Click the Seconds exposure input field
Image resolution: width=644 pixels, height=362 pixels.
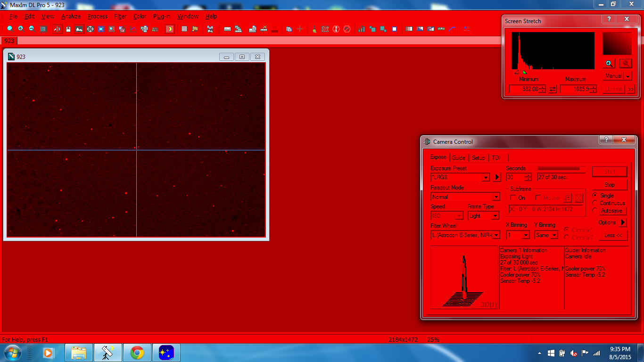coord(515,177)
